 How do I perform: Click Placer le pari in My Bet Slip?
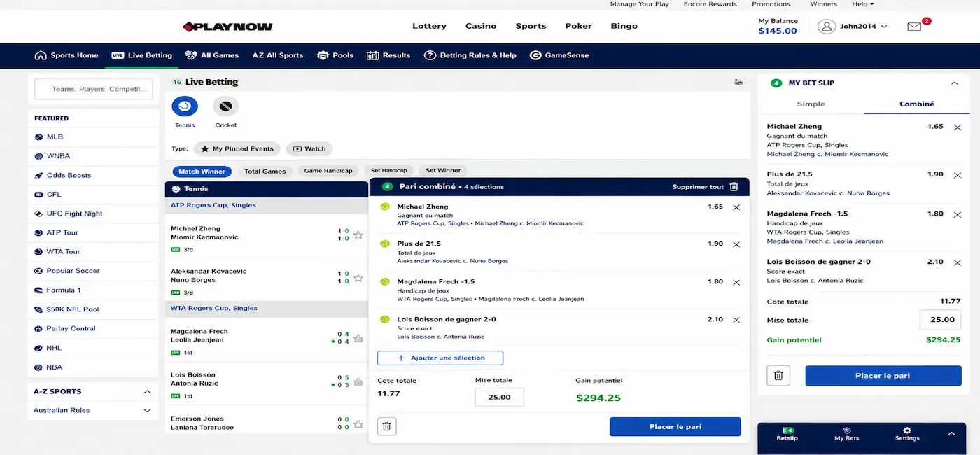(883, 376)
